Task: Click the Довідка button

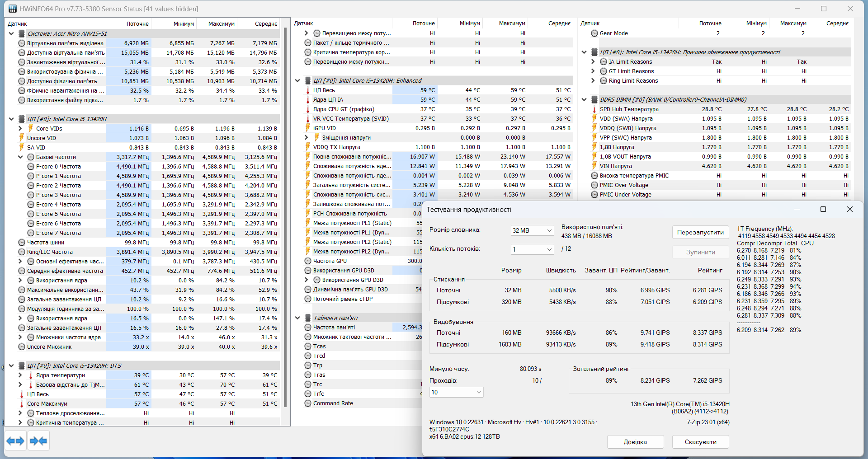Action: click(635, 442)
